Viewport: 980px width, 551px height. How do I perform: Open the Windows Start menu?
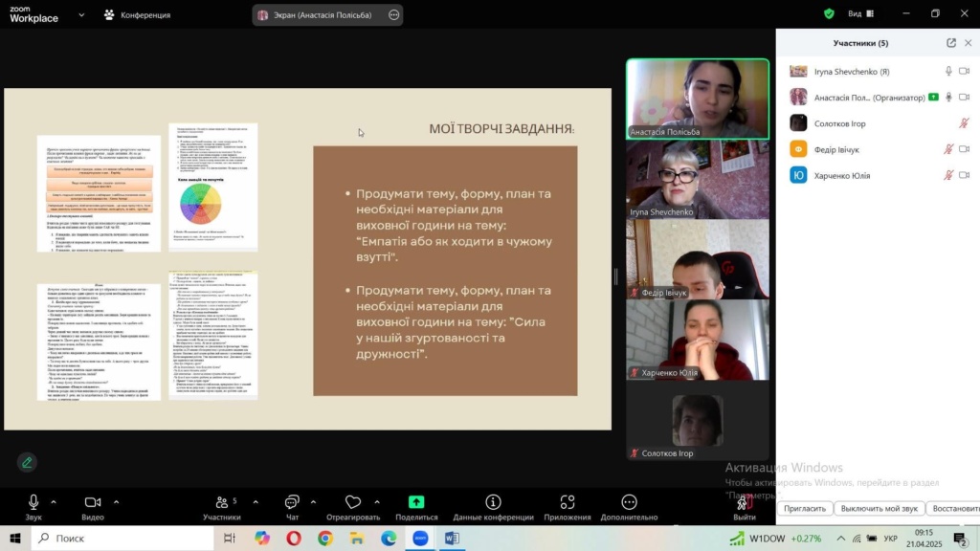(15, 538)
